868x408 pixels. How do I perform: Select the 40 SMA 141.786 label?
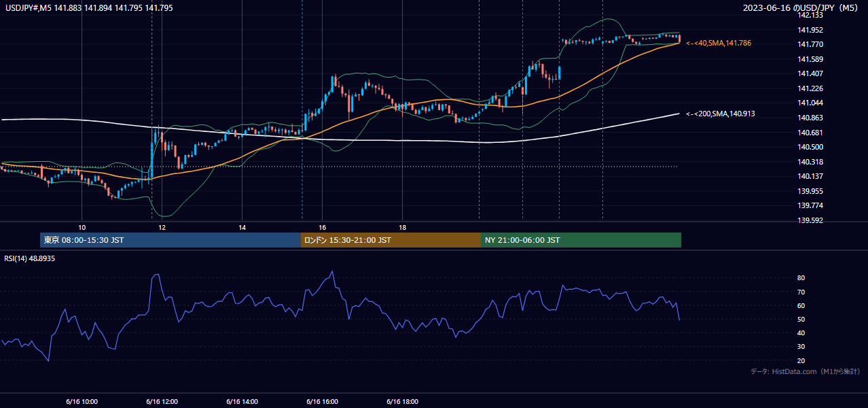pos(719,43)
